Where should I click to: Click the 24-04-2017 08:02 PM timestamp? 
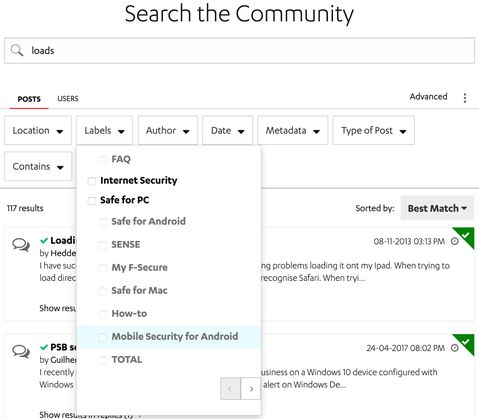406,348
